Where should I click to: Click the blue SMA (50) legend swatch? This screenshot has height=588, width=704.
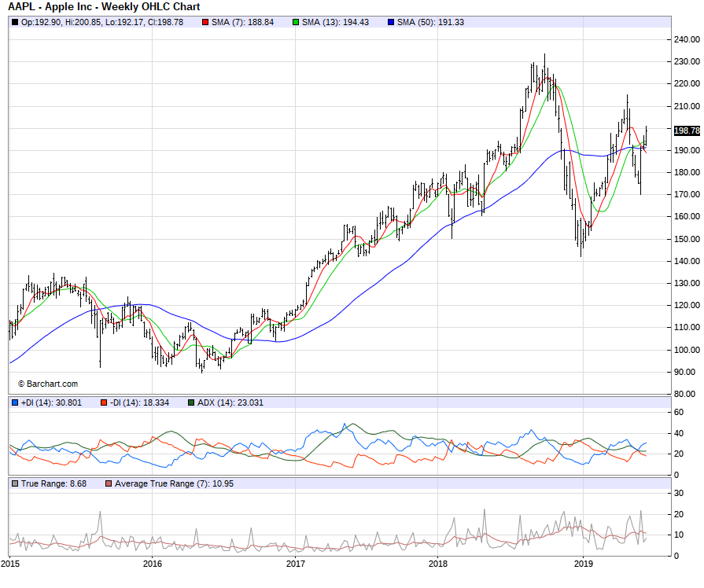click(x=391, y=22)
